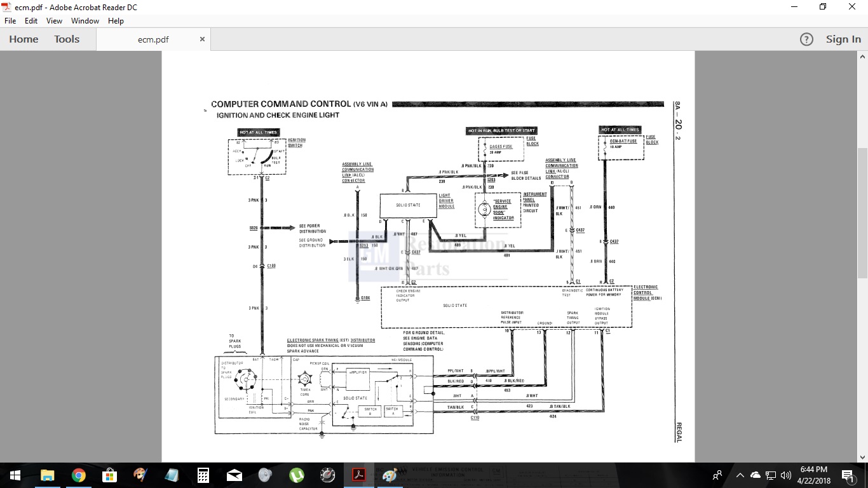Click the "HOT IN RUN, BULB TEST OR START" label
This screenshot has width=868, height=488.
502,130
